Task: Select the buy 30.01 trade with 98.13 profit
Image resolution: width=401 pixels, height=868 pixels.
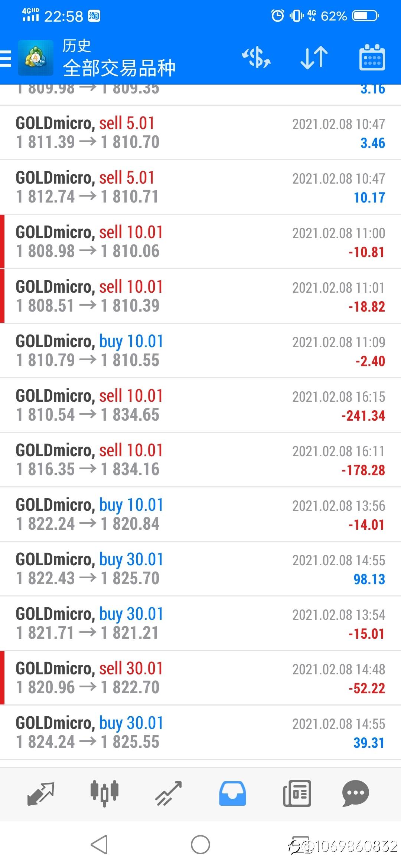Action: pos(200,569)
